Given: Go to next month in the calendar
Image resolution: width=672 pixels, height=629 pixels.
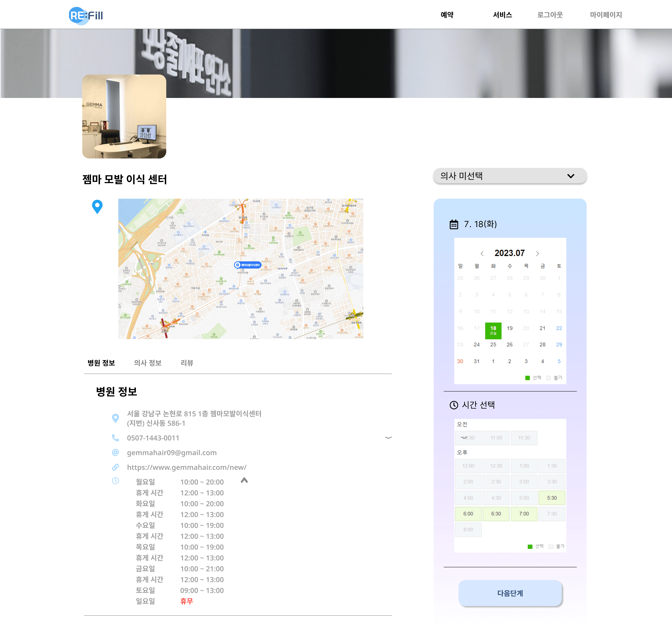Looking at the screenshot, I should coord(537,253).
